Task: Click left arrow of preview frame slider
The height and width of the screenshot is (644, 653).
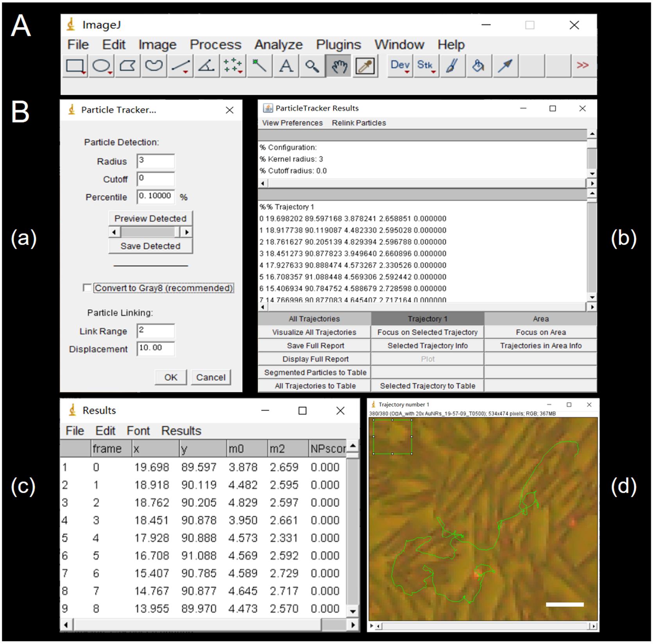Action: click(114, 232)
